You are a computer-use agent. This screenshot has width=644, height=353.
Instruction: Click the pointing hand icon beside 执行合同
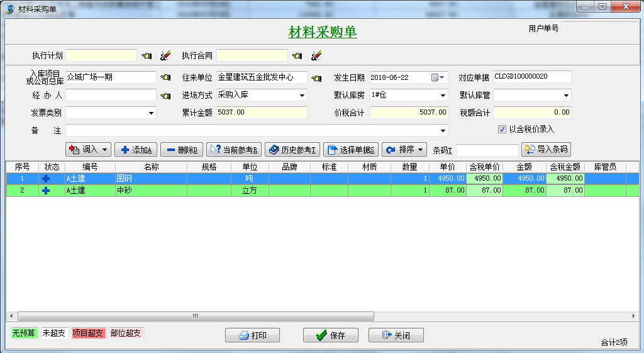click(x=297, y=56)
